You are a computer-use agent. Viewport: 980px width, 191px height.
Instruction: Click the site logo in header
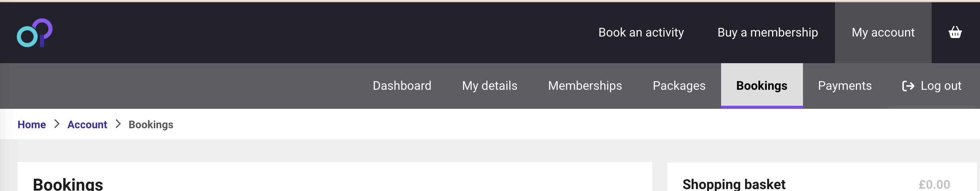(35, 33)
